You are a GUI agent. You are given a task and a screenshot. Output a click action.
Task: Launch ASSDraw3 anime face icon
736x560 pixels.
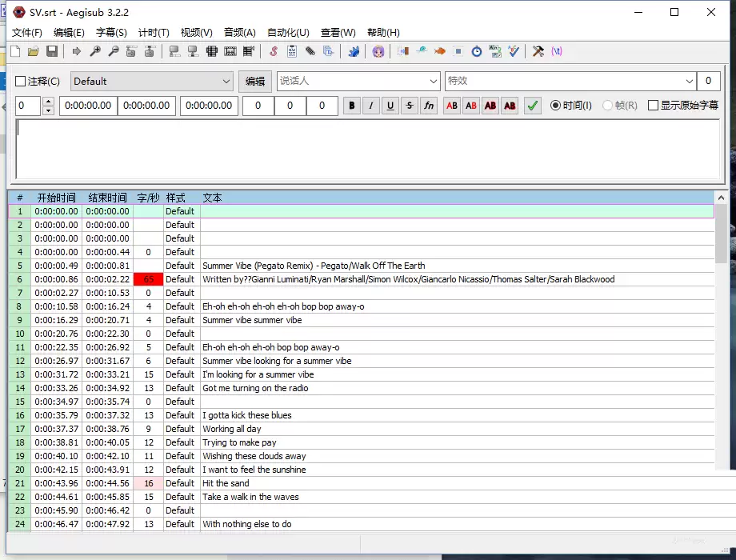pyautogui.click(x=378, y=51)
